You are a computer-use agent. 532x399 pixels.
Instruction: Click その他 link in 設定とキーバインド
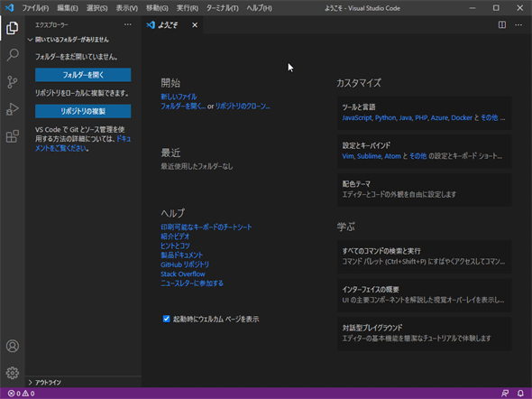[418, 156]
